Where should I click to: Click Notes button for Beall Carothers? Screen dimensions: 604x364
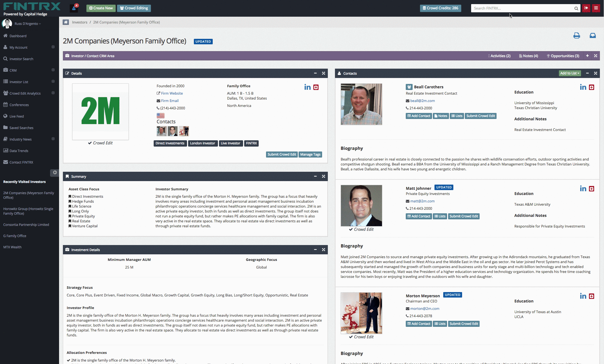pos(441,116)
